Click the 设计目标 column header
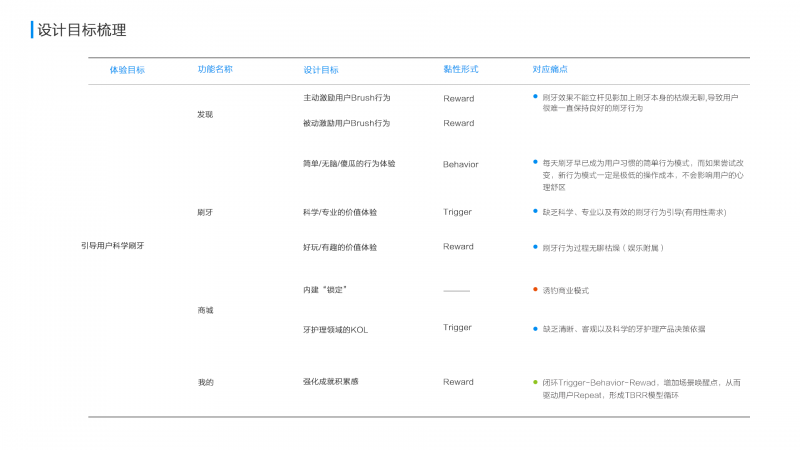800x450 pixels. [321, 70]
